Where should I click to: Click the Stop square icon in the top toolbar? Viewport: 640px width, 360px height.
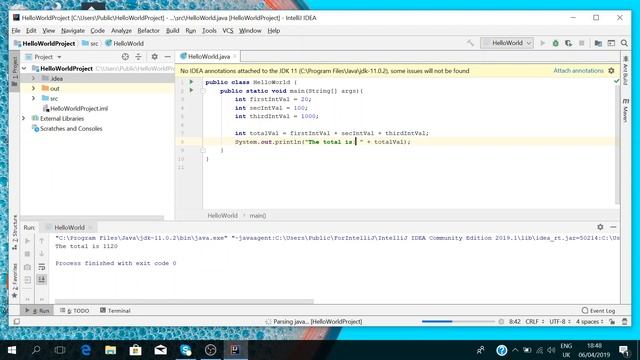click(582, 43)
